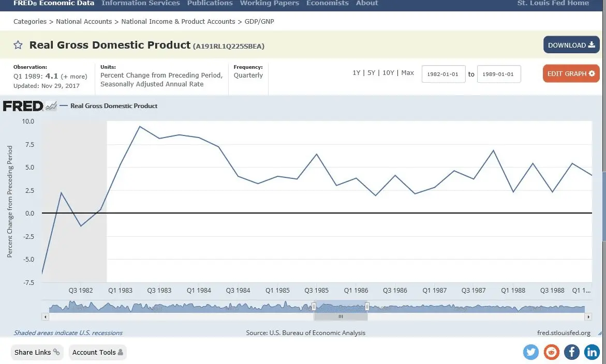The height and width of the screenshot is (364, 606).
Task: Click the right scroll arrow under the chart
Action: point(587,316)
